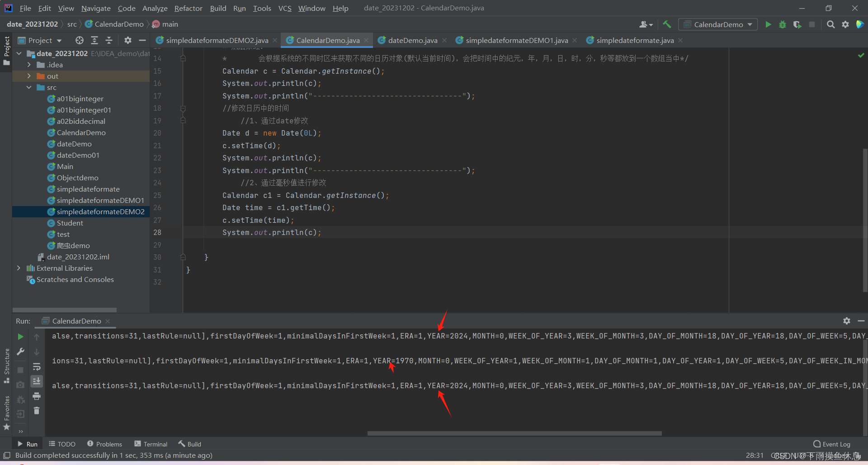Open the Build tool window
Viewport: 868px width, 465px height.
(190, 444)
